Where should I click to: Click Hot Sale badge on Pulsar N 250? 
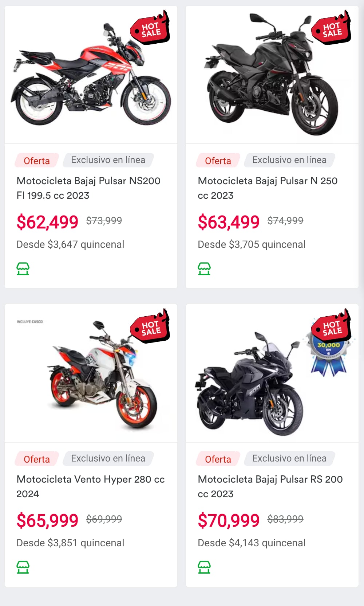[x=332, y=29]
